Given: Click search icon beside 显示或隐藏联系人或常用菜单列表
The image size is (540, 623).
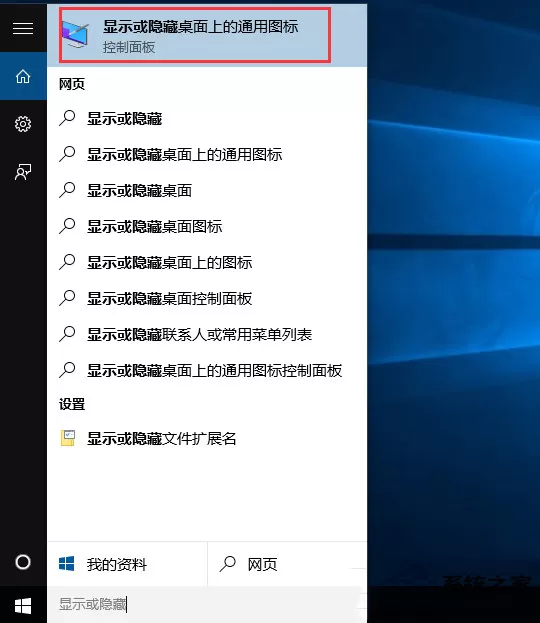Looking at the screenshot, I should point(67,334).
